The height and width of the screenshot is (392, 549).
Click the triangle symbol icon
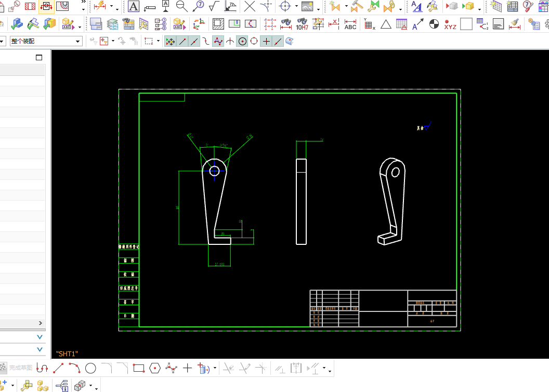pos(385,24)
